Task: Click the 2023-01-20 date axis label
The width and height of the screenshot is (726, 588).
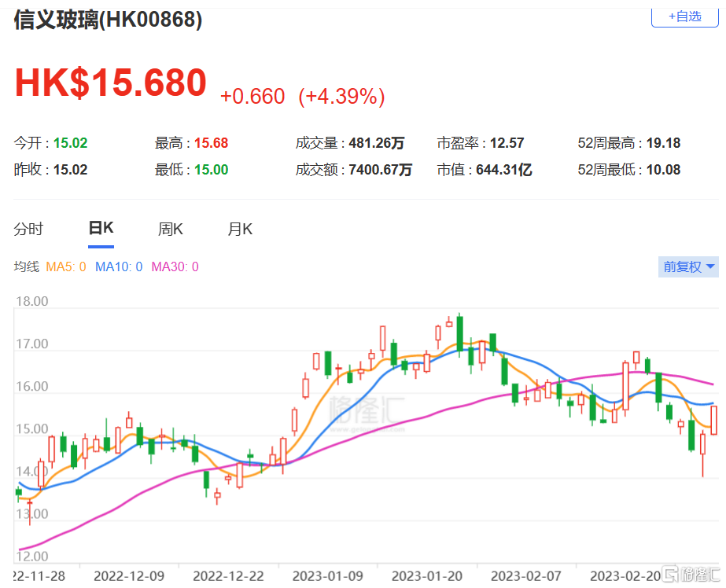Action: pyautogui.click(x=427, y=576)
